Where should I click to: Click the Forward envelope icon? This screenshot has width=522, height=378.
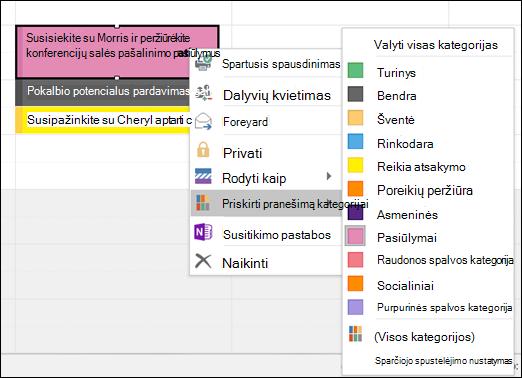click(x=203, y=121)
